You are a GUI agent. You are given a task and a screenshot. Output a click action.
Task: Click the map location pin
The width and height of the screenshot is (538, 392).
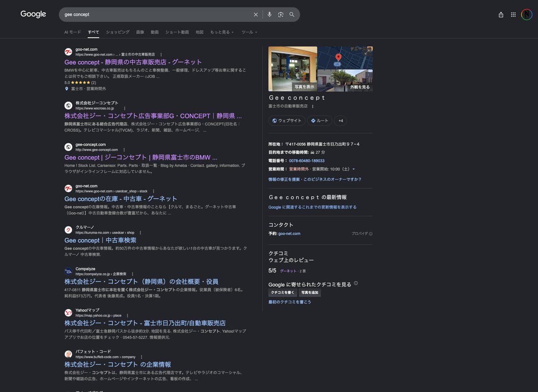(338, 57)
